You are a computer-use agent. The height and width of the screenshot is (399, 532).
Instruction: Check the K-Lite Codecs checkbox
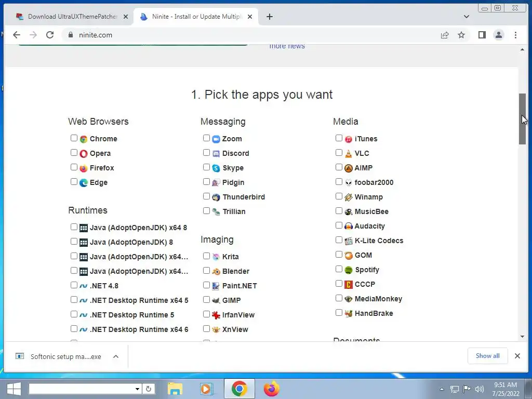(x=339, y=240)
